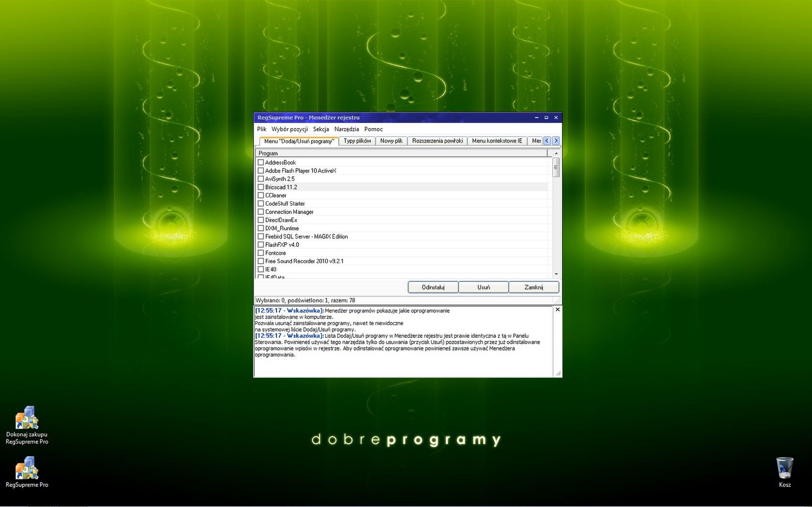Image resolution: width=812 pixels, height=507 pixels.
Task: Check the AviSynth 2.5 checkbox
Action: [x=261, y=179]
